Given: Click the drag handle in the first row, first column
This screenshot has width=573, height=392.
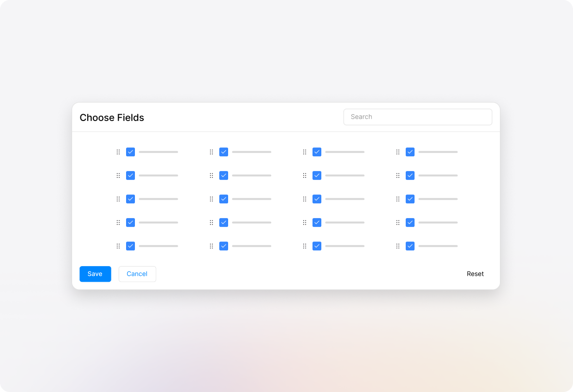Looking at the screenshot, I should click(118, 152).
